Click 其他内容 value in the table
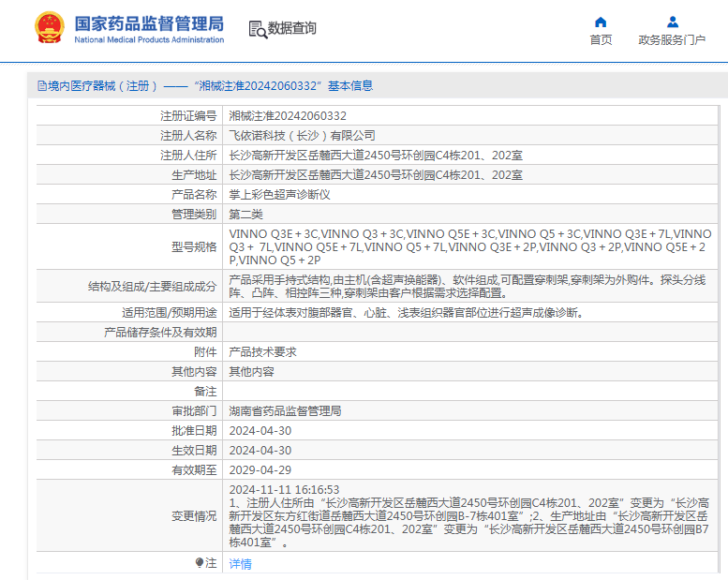 [252, 371]
